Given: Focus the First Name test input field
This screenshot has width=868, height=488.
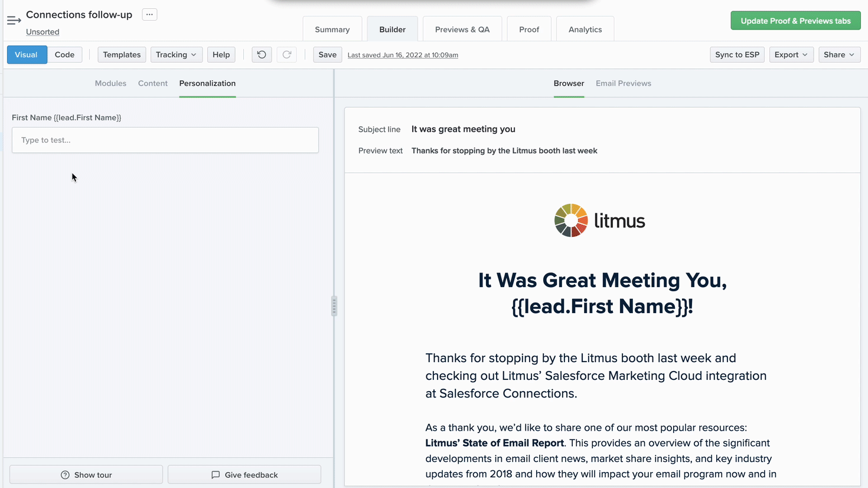Looking at the screenshot, I should click(x=165, y=140).
